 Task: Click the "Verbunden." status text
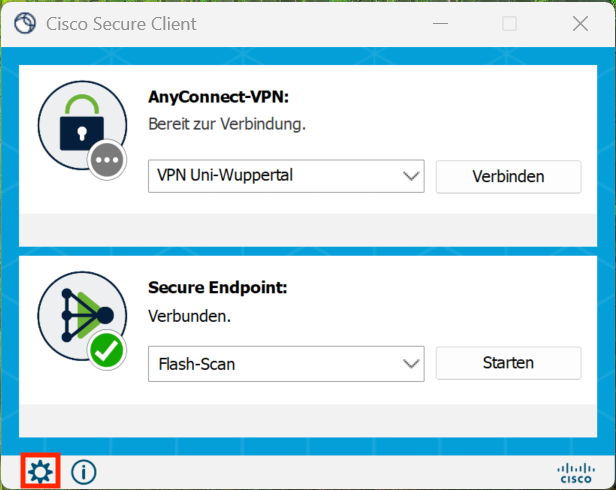click(190, 315)
